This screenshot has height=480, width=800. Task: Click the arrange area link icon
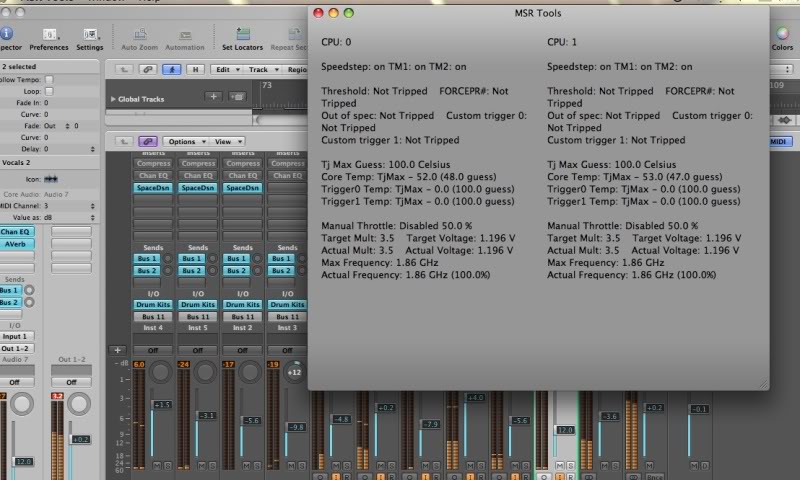coord(148,69)
